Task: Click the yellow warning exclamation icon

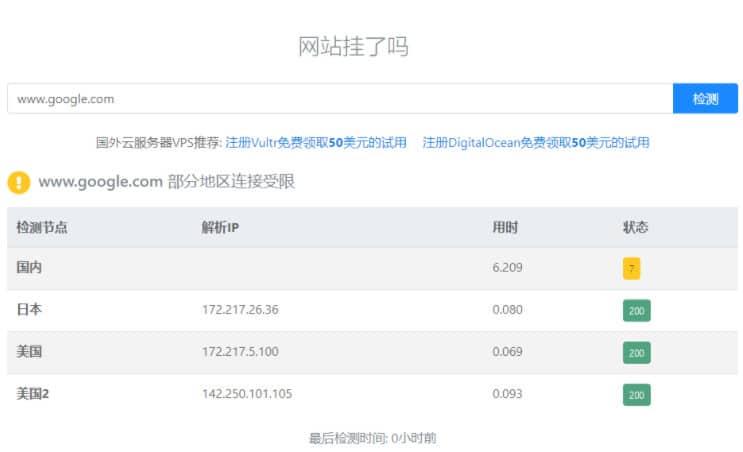Action: point(19,182)
